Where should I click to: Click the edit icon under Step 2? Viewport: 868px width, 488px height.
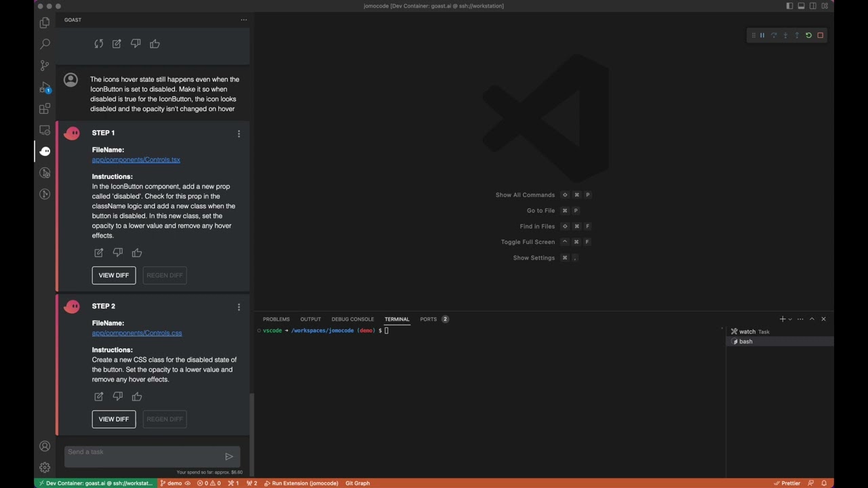click(99, 396)
